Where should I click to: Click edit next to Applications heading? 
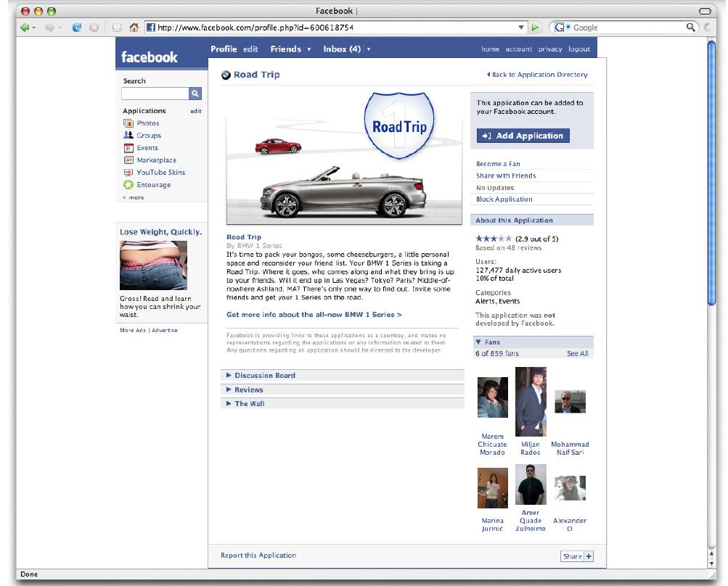[196, 112]
